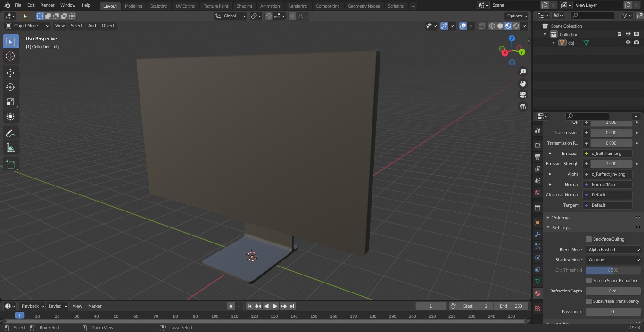Click the Zoom viewport gizmo icon
Image resolution: width=644 pixels, height=332 pixels.
(x=522, y=72)
